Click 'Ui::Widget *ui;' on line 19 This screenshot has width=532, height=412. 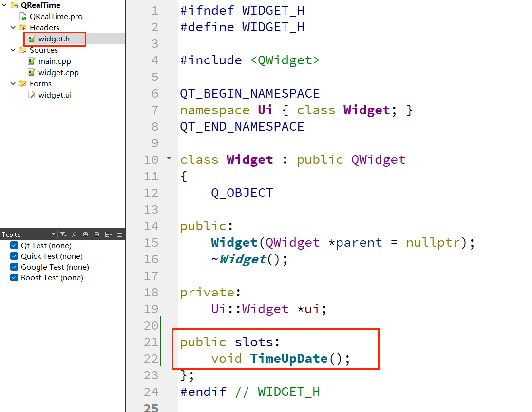[x=269, y=309]
